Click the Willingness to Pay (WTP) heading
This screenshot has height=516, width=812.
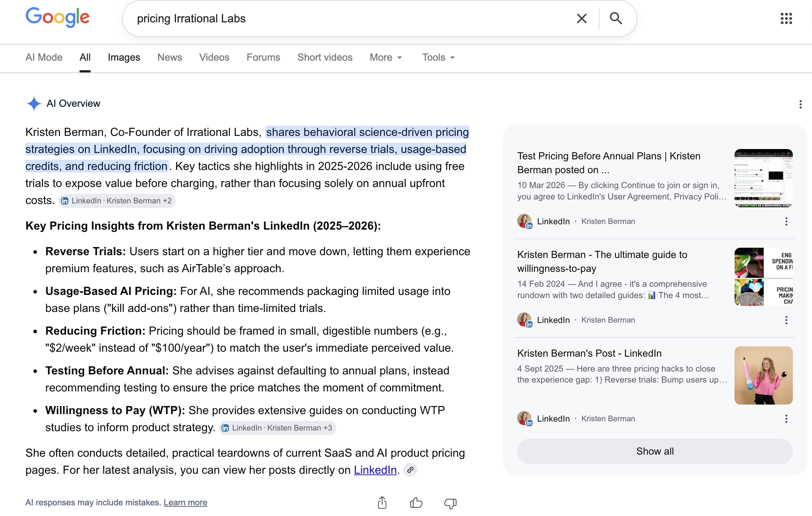pos(115,410)
